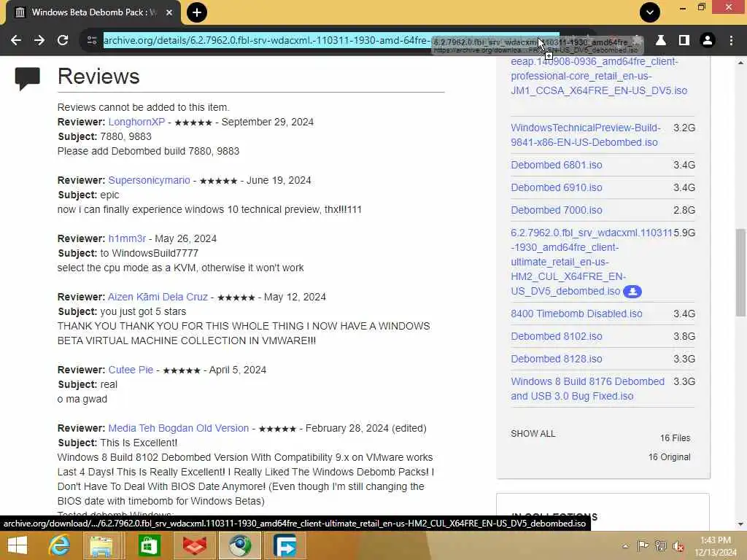
Task: Click the scrollbar up arrow
Action: [740, 63]
